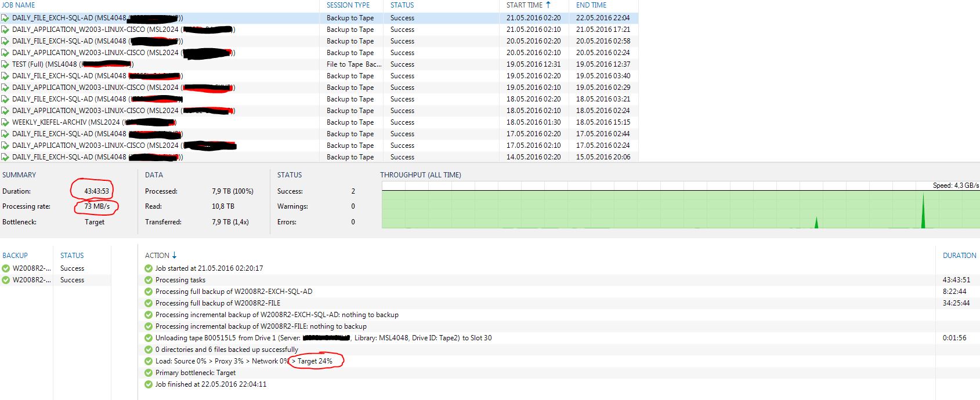Click the DURATION column header in action log
Screen dimensions: 980x400
[x=959, y=256]
